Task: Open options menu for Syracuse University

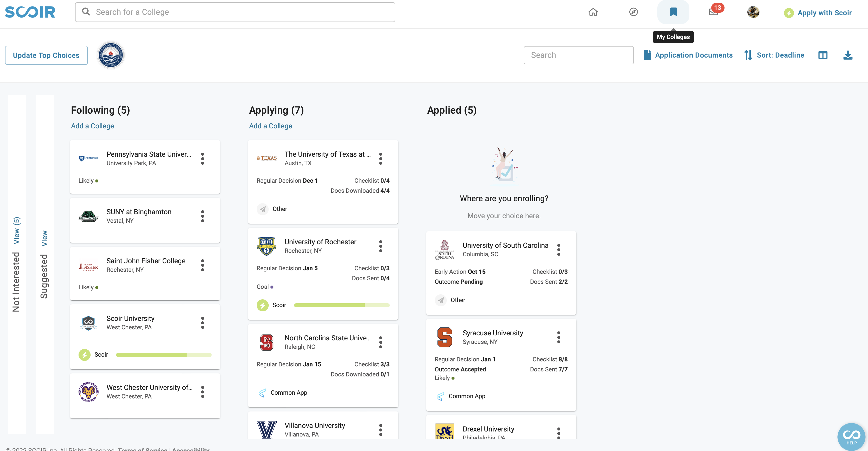Action: (559, 337)
